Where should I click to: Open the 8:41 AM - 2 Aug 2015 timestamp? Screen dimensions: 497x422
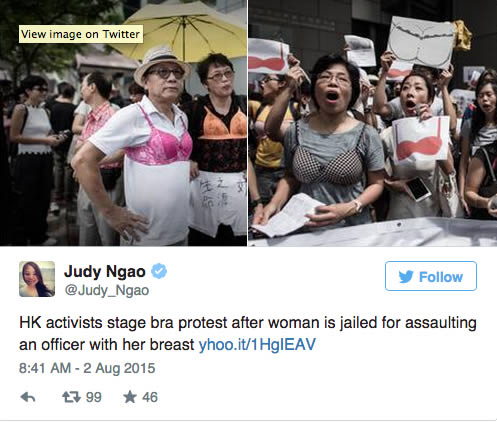pos(87,368)
